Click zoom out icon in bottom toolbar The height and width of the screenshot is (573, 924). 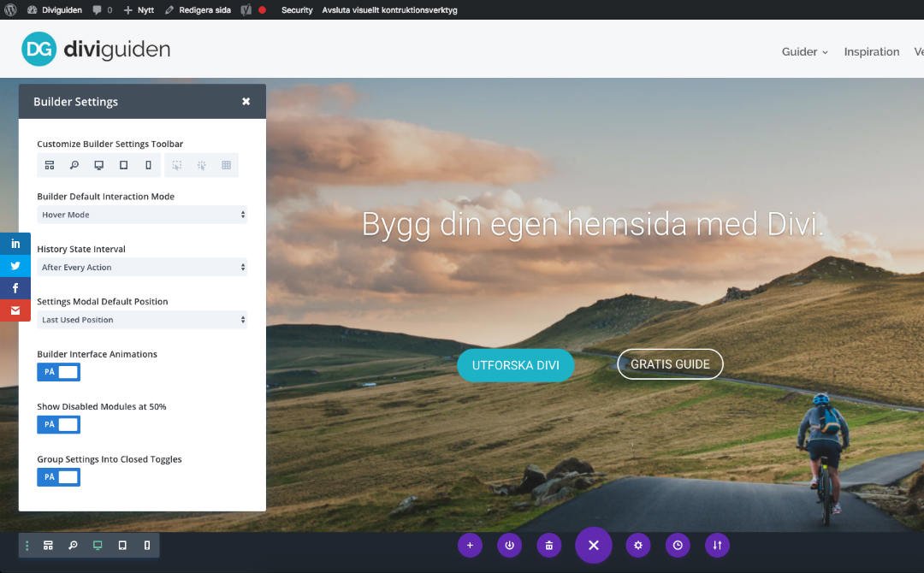73,546
